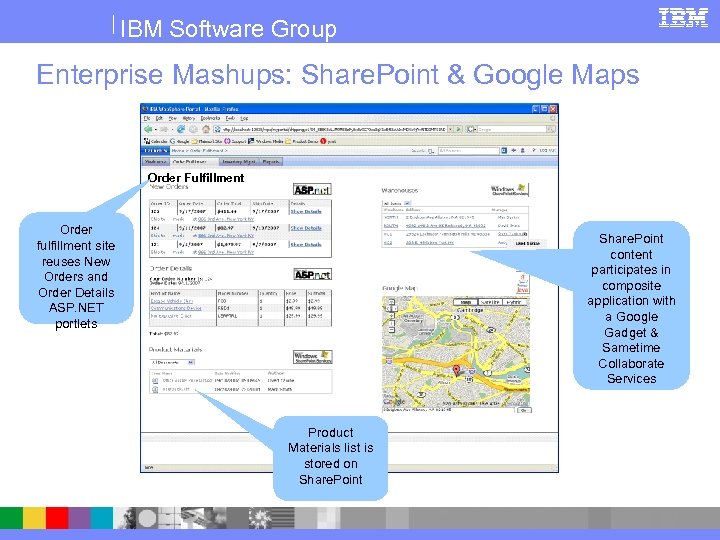Click the ASP.net logo beside Order Details

pyautogui.click(x=312, y=275)
